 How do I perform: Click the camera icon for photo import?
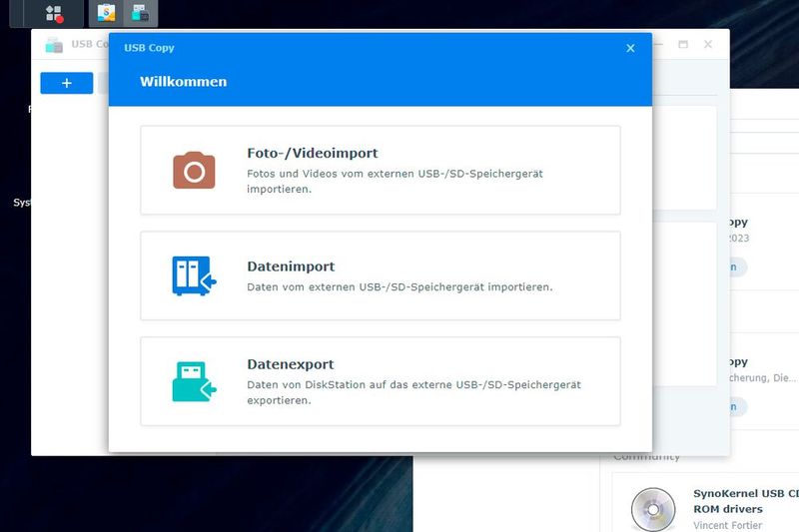coord(194,171)
